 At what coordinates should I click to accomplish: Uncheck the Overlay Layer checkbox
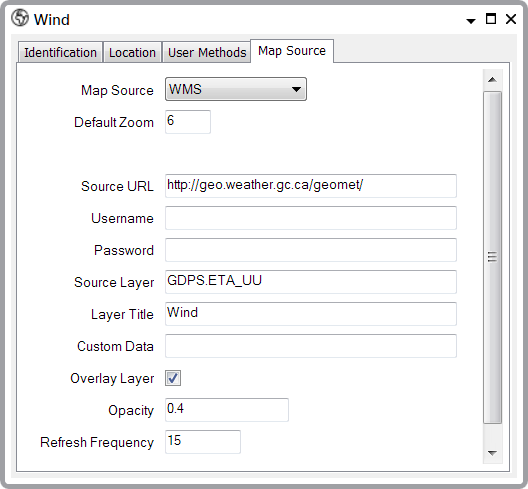pos(173,378)
